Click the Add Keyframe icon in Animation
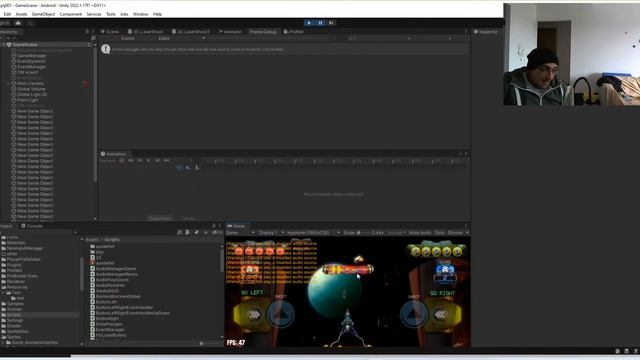 coord(188,168)
